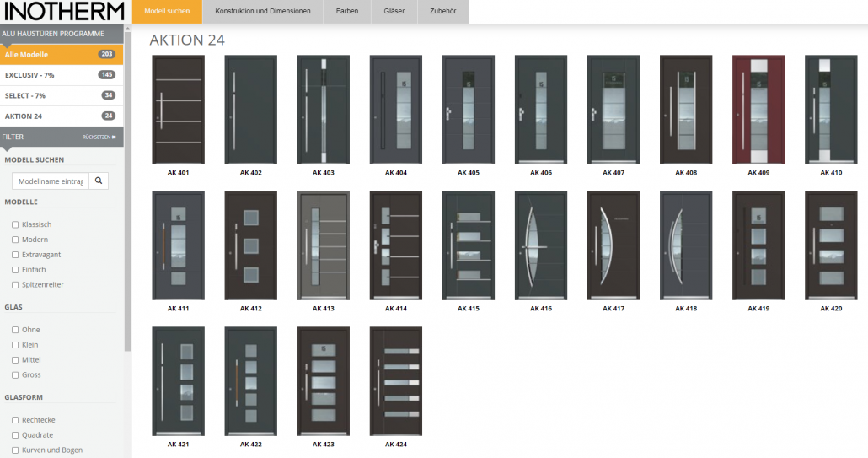Check the Ohne glass option

[15, 330]
